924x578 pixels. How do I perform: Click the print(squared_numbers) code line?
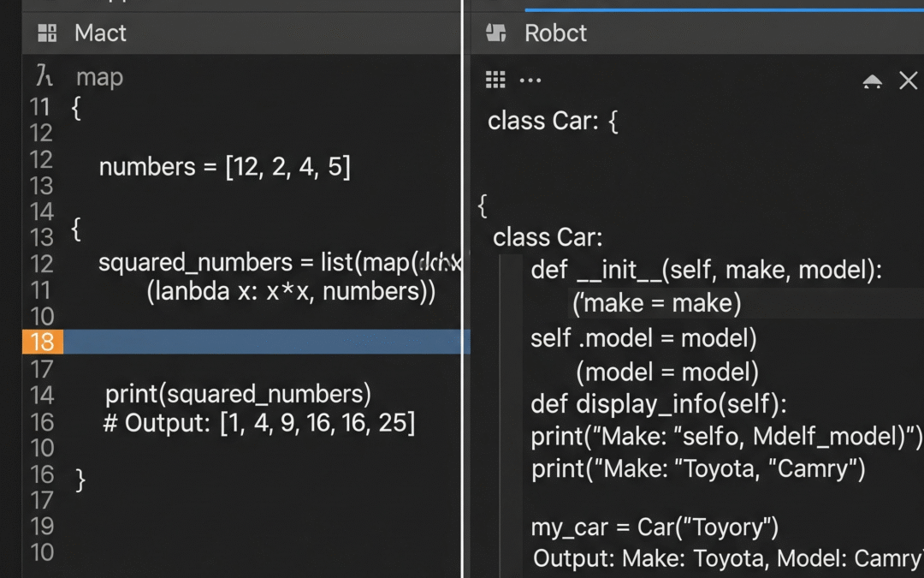tap(238, 394)
